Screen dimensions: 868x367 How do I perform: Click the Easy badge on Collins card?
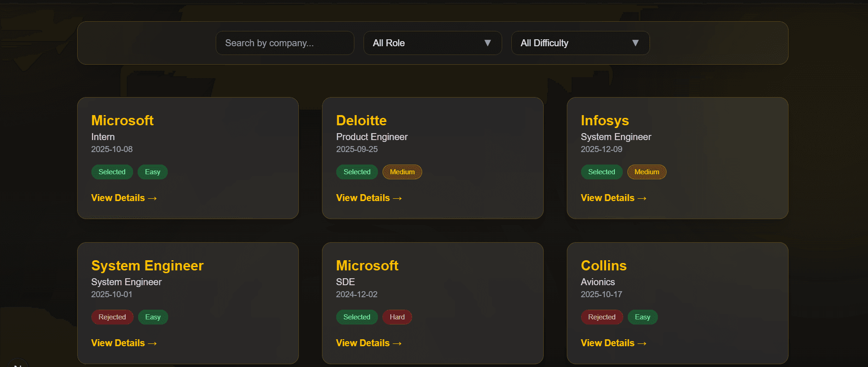(643, 317)
